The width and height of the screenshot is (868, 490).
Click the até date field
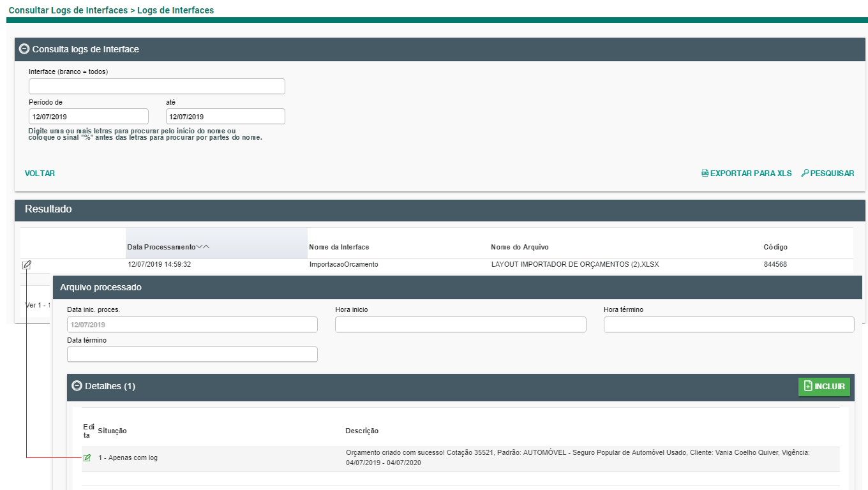pos(225,117)
